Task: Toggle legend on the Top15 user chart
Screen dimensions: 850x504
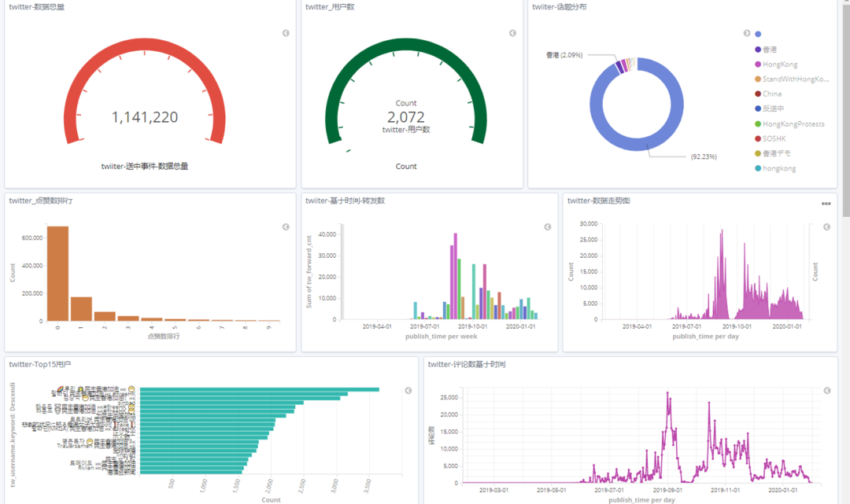Action: [x=408, y=390]
